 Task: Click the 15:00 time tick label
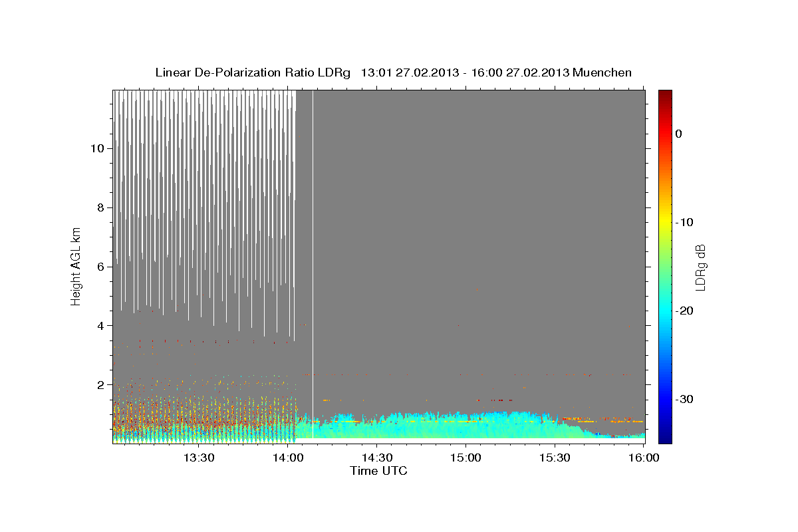coord(465,458)
